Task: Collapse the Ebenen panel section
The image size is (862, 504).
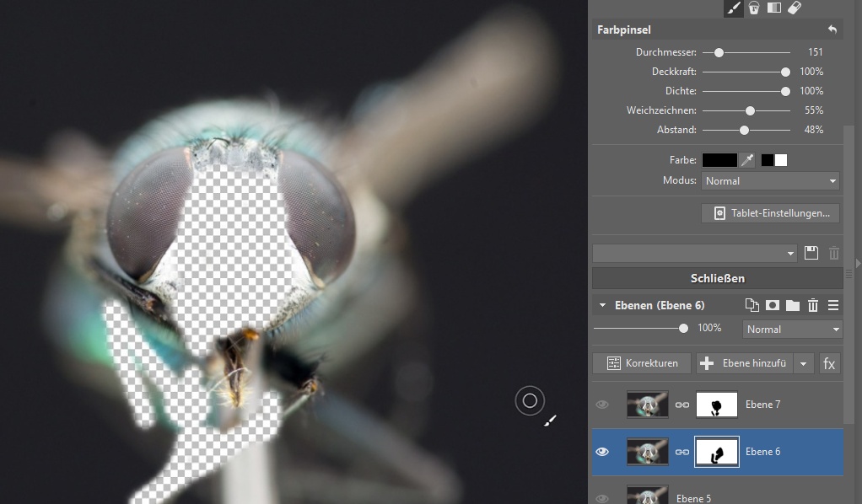Action: (x=602, y=305)
